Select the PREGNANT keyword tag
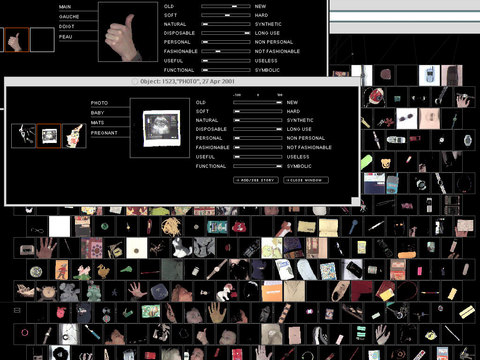Screen dimensions: 480x360 click(x=104, y=133)
